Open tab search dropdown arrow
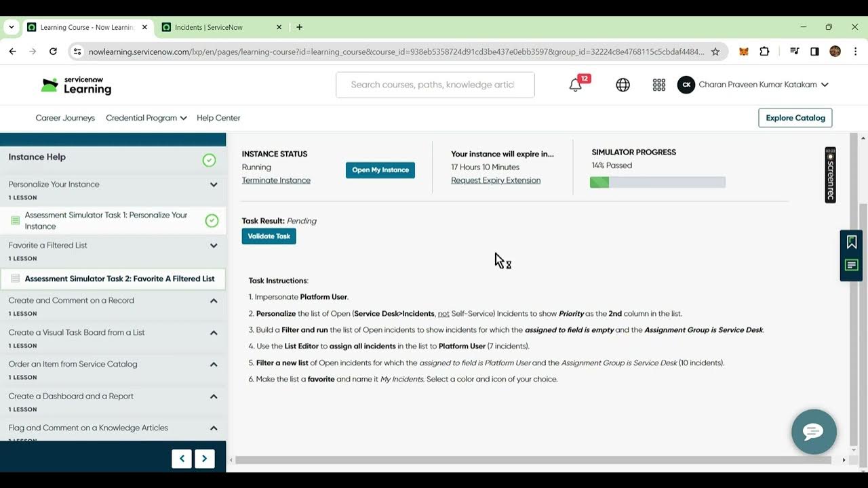Image resolution: width=868 pixels, height=488 pixels. (x=12, y=27)
